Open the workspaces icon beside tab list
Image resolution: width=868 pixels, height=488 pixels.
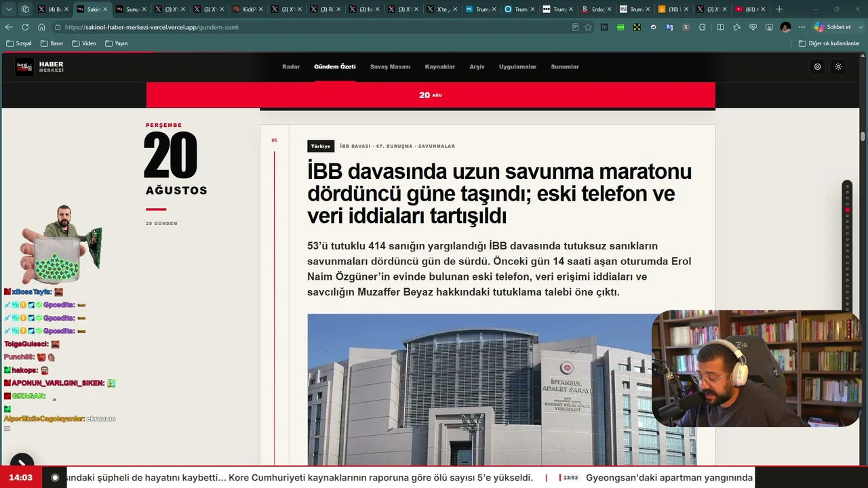(25, 9)
